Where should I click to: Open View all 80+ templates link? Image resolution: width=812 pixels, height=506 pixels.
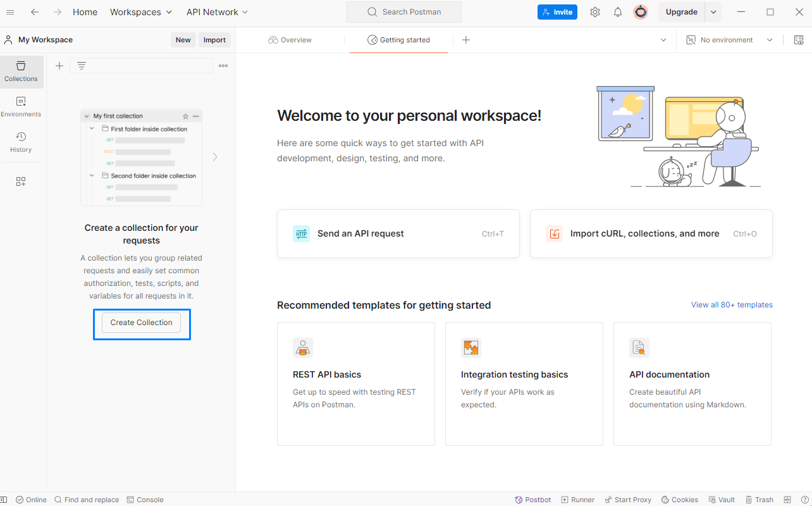pos(732,305)
